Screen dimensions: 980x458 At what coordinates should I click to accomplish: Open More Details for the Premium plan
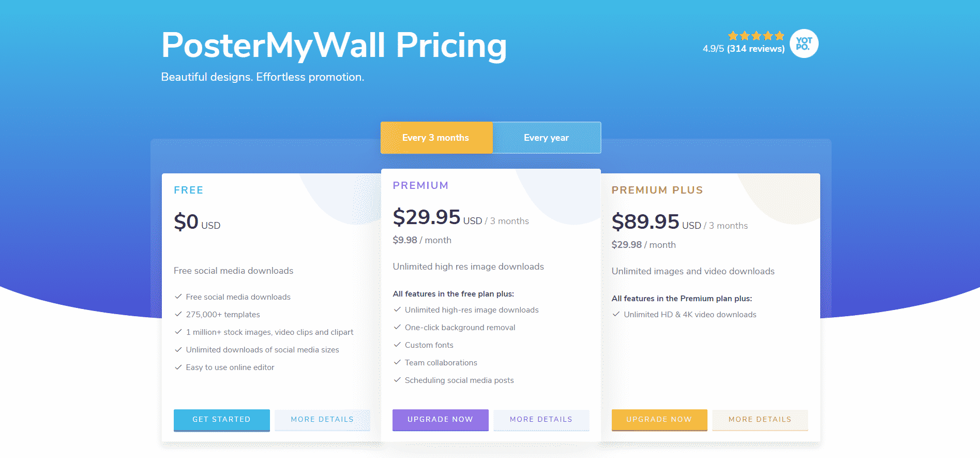click(x=541, y=420)
